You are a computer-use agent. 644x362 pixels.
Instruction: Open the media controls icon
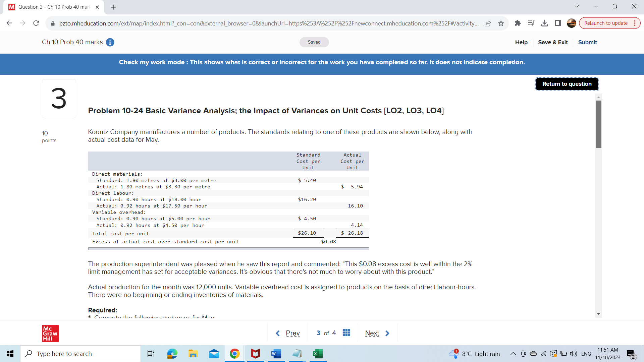coord(531,23)
